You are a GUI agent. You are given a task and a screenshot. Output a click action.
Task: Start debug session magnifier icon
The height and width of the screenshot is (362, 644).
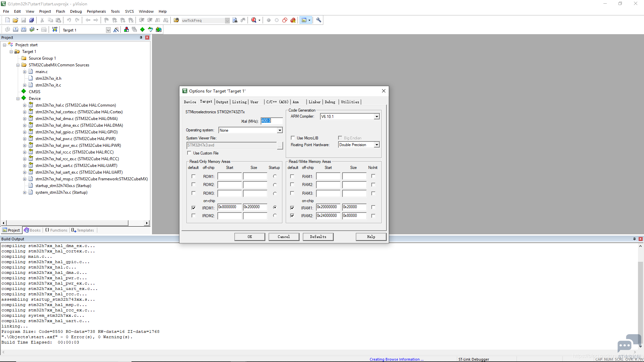pyautogui.click(x=254, y=20)
